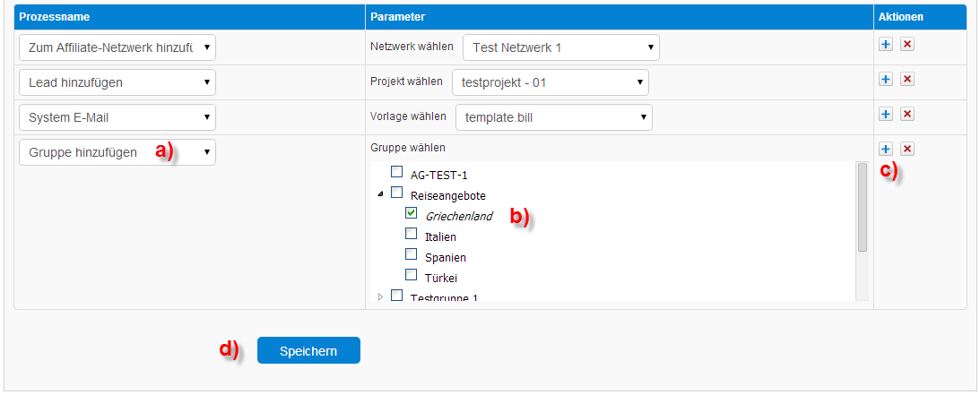Open the Projekt wählen dropdown

[x=551, y=82]
